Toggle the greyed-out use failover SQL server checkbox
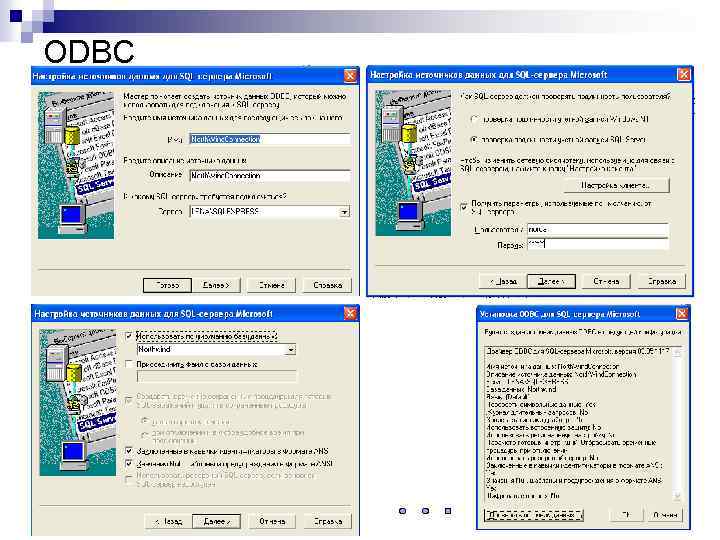 click(x=129, y=479)
